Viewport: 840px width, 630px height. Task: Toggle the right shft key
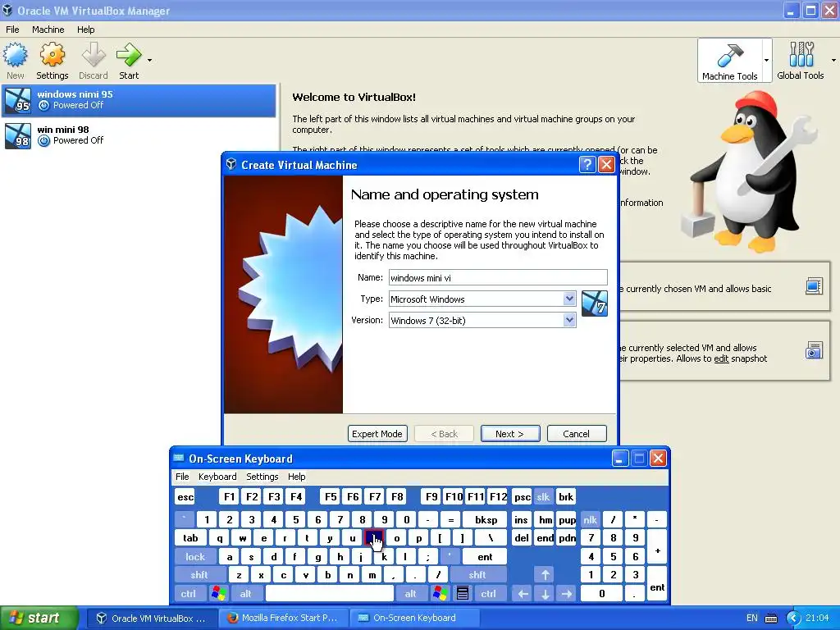pyautogui.click(x=477, y=575)
